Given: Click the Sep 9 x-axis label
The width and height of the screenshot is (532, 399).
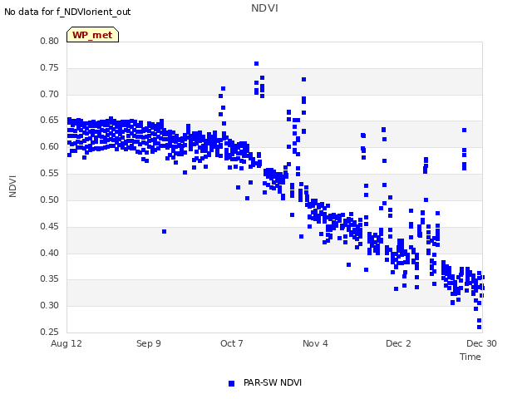Looking at the screenshot, I should pos(149,343).
